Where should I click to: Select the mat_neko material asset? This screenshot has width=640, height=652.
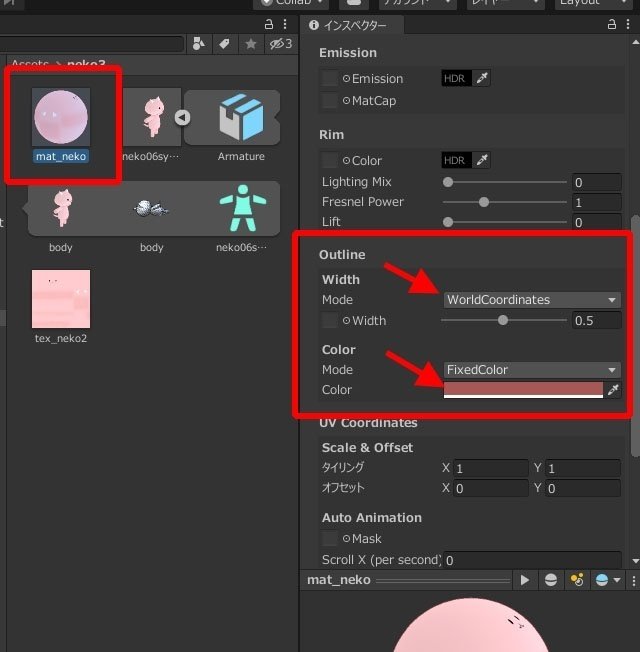61,124
